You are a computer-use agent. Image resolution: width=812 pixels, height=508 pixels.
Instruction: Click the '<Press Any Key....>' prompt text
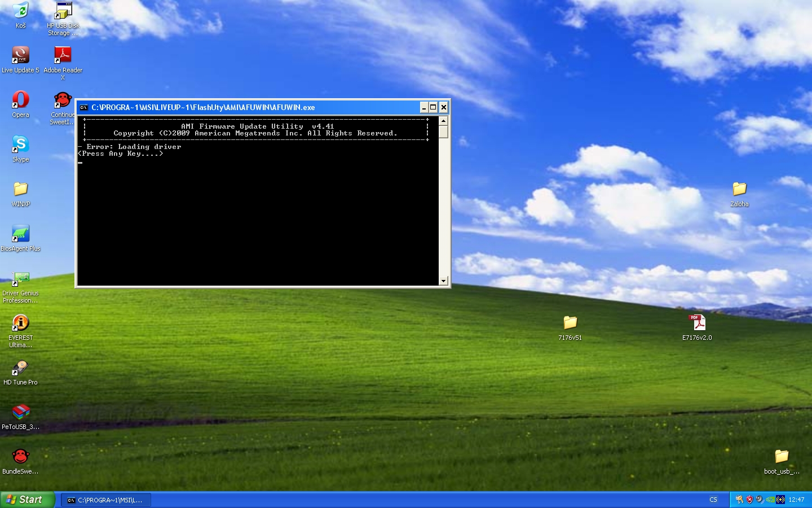click(x=120, y=154)
